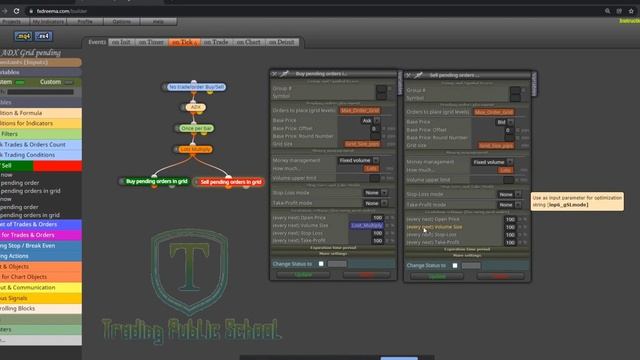This screenshot has width=640, height=360.
Task: Open Take-Profit mode dropdown in Sell panel
Action: click(x=509, y=204)
